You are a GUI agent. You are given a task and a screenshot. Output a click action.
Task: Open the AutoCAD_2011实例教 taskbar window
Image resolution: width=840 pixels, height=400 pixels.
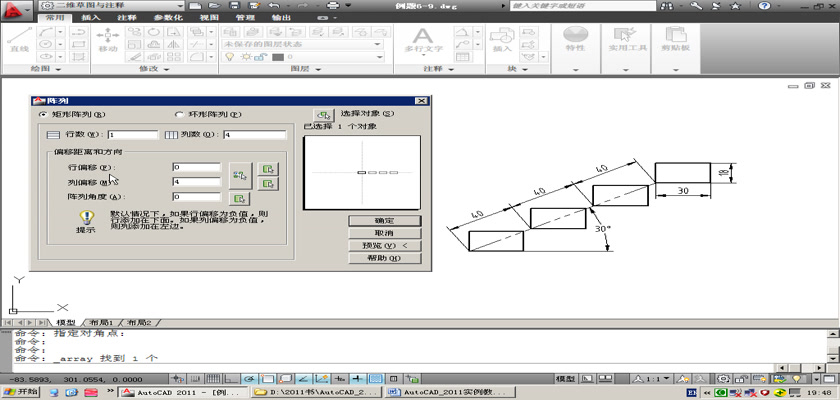pyautogui.click(x=450, y=392)
